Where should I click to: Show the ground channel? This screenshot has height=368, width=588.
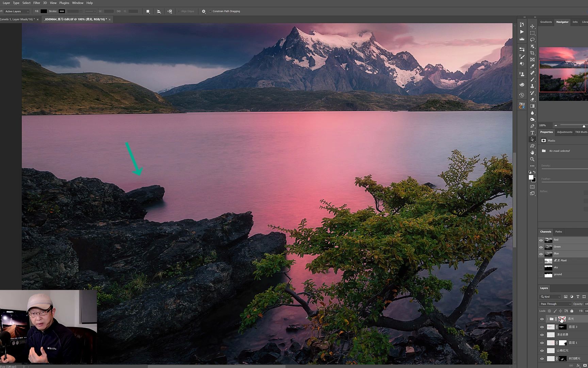541,275
